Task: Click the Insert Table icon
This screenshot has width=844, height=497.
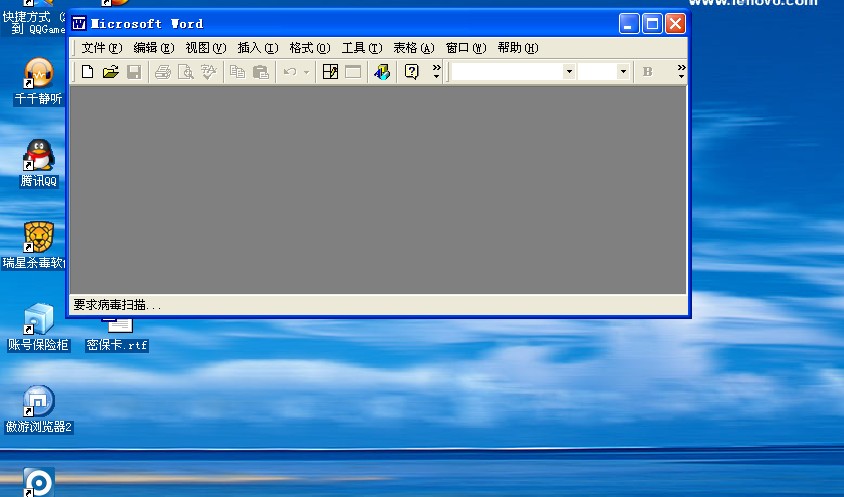Action: (353, 72)
